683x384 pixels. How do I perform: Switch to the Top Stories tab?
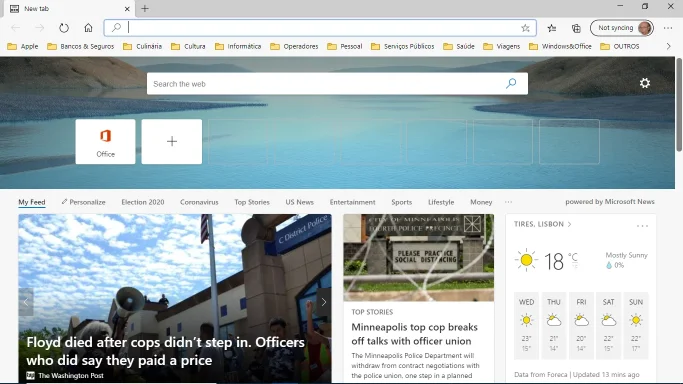pos(252,202)
